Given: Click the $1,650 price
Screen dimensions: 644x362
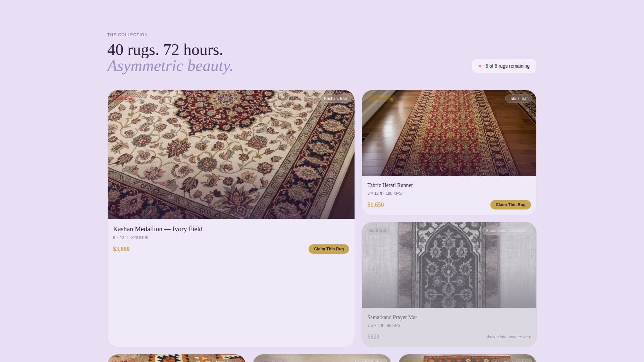Looking at the screenshot, I should click(x=376, y=205).
